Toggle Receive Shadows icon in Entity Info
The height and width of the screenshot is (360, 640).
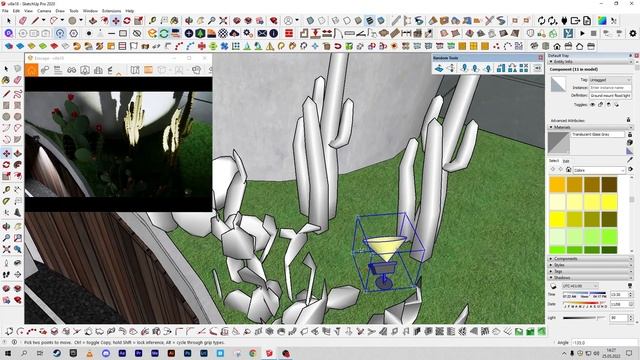point(609,105)
